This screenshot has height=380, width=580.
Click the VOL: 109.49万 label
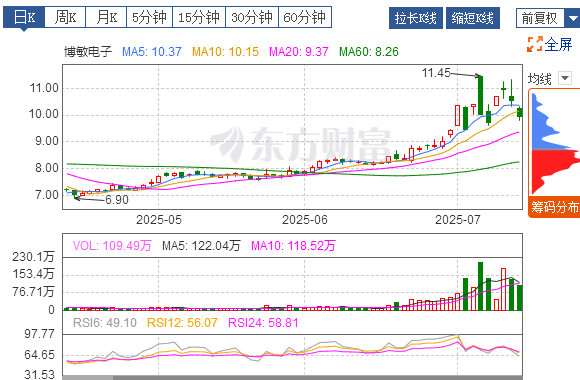pos(112,246)
